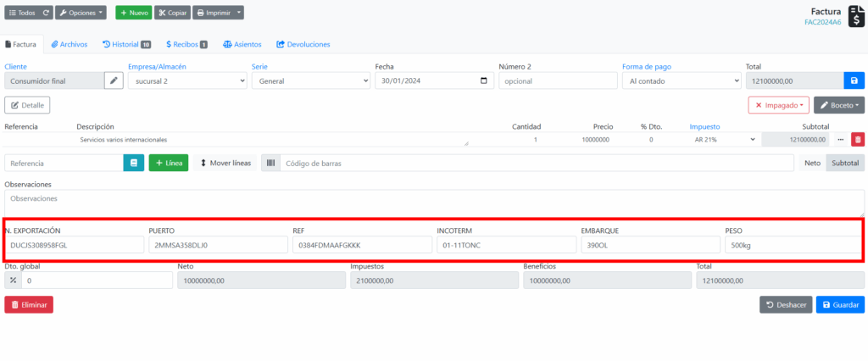Toggle the Neto price view
The height and width of the screenshot is (361, 868).
[812, 163]
